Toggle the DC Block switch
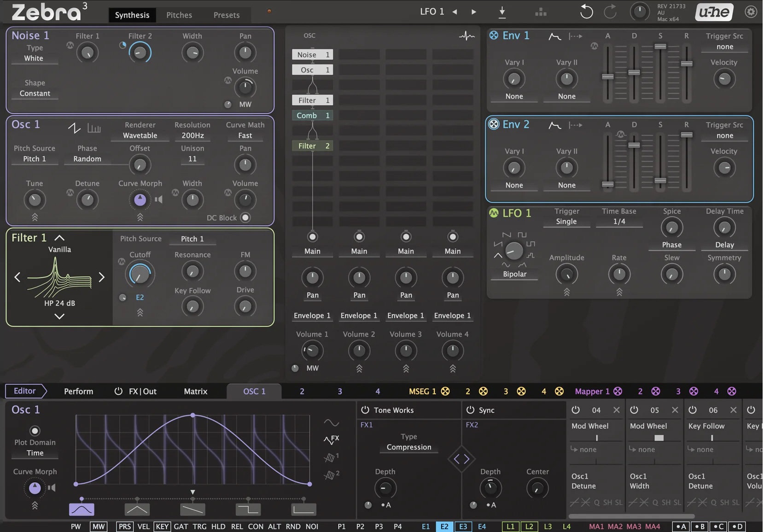Viewport: 770px width, 532px height. (246, 217)
